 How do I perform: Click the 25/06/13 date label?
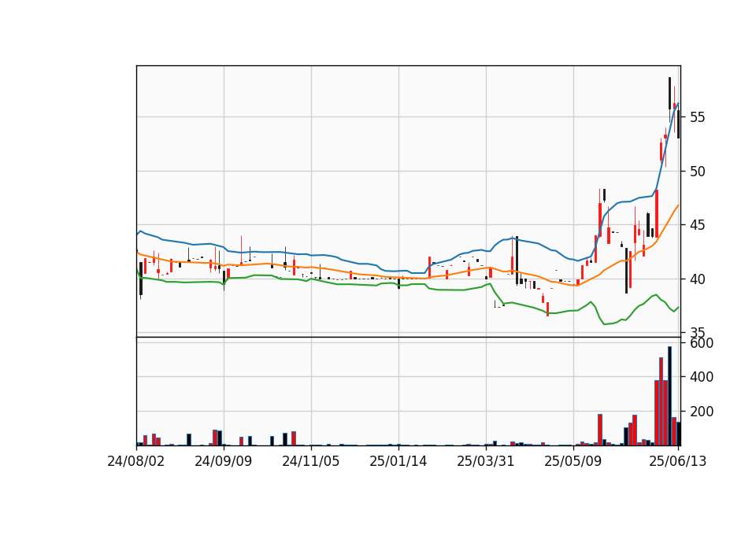click(x=678, y=462)
